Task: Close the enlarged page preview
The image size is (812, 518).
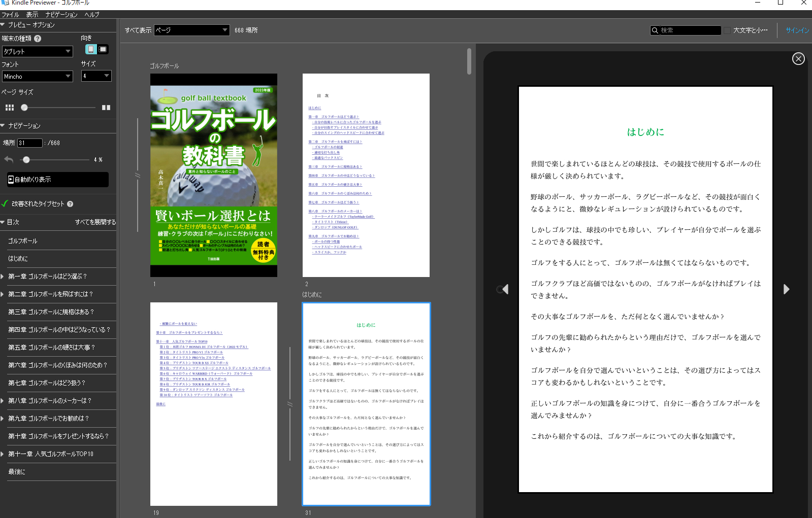Action: [x=798, y=59]
